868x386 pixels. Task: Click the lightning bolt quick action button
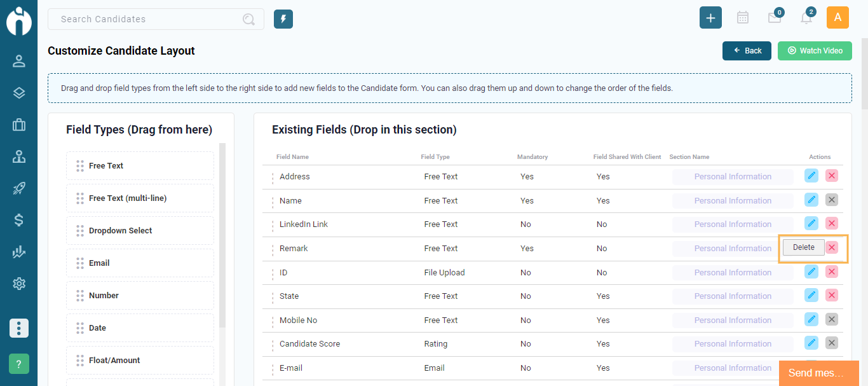[283, 19]
